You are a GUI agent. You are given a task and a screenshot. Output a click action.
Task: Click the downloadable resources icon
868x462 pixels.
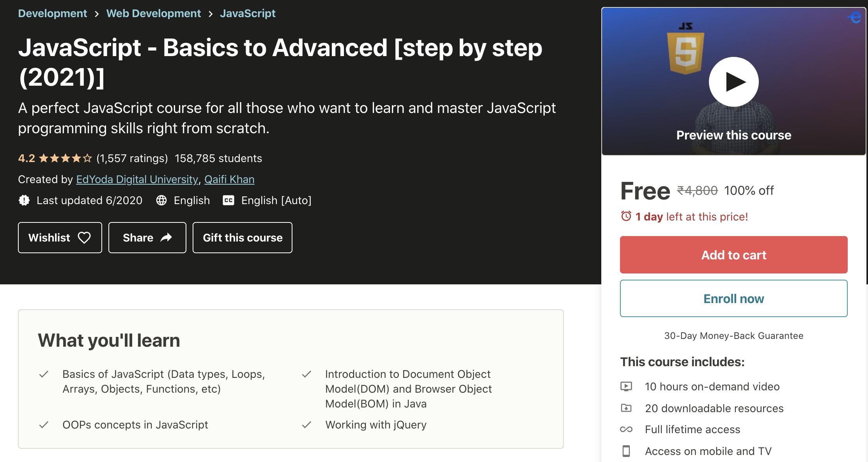click(x=626, y=408)
